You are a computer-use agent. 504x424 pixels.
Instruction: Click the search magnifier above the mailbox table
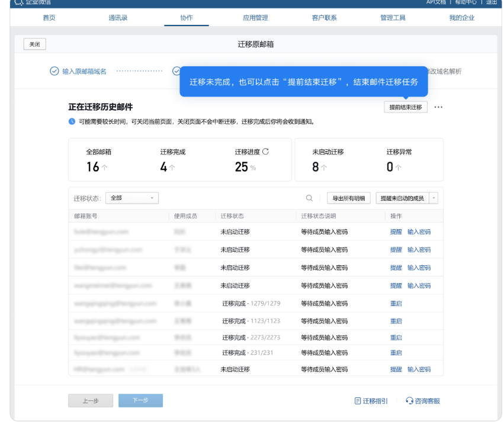click(x=310, y=198)
